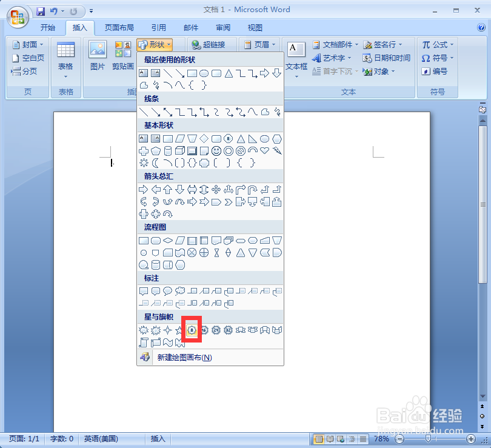Screen dimensions: 491x448
Task: Switch to the Mailings tab
Action: point(191,27)
